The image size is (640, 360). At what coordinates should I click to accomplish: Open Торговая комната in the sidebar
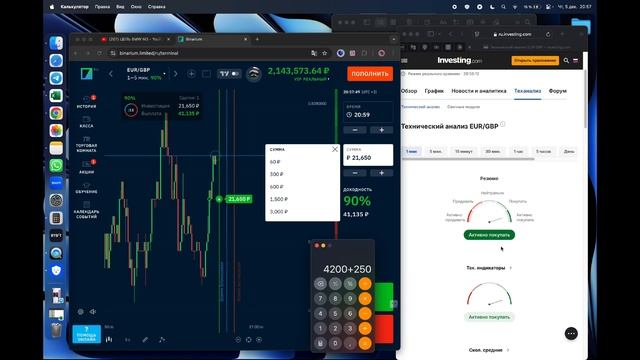tap(87, 144)
